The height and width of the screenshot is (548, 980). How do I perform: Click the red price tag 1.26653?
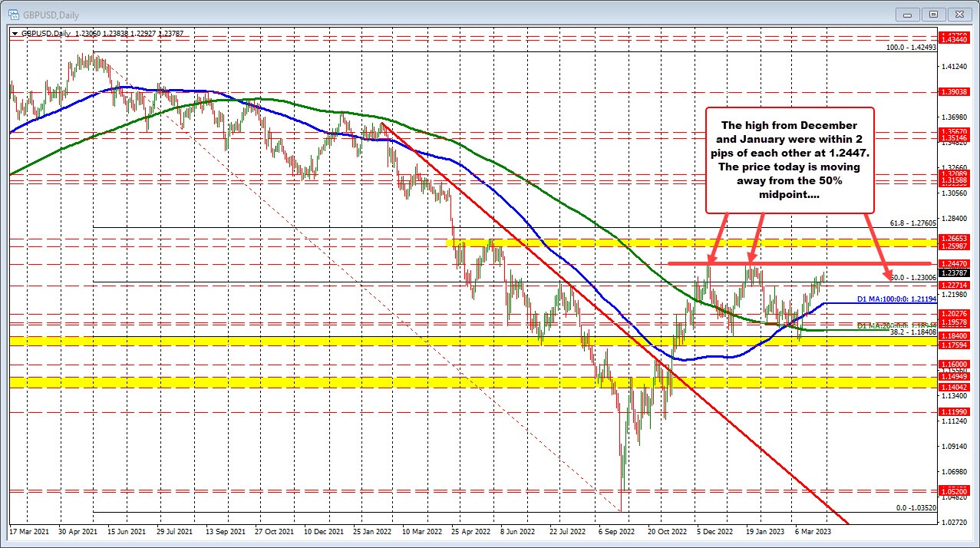pos(955,238)
